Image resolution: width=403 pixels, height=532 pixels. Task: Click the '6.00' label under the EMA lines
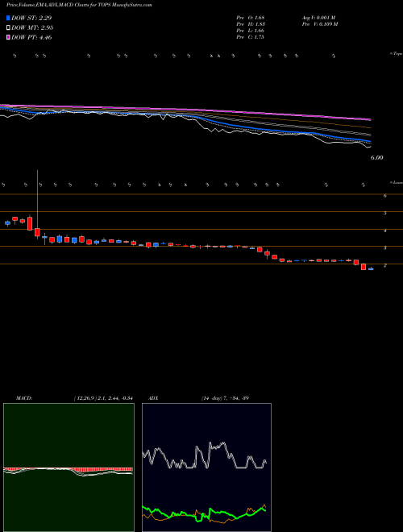[377, 157]
